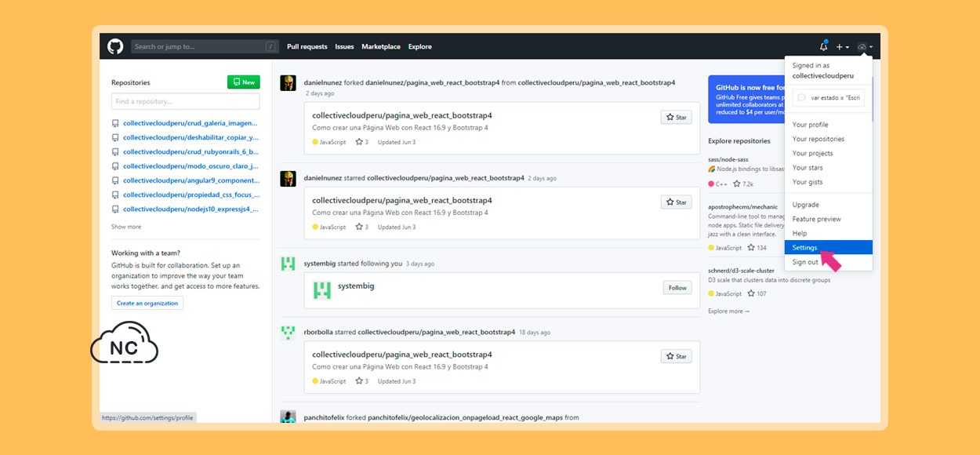This screenshot has height=455, width=980.
Task: Star the repo in rborbolla starred card
Action: (677, 356)
